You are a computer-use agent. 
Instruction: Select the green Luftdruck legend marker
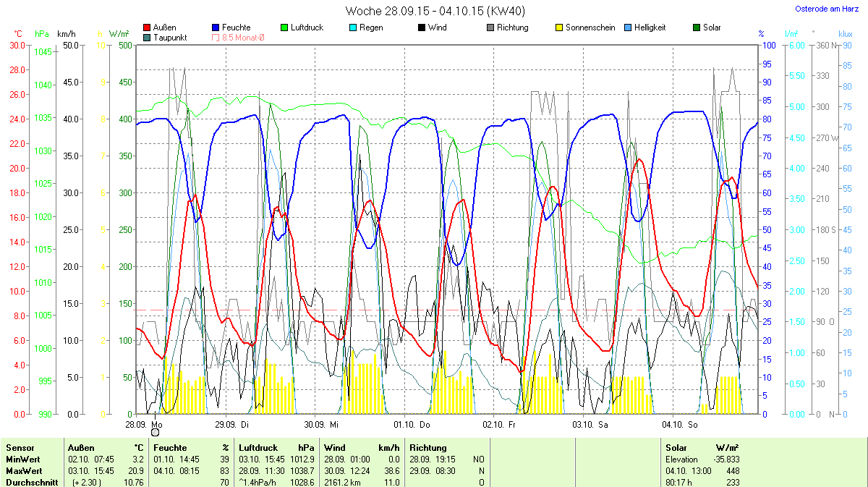click(x=284, y=27)
